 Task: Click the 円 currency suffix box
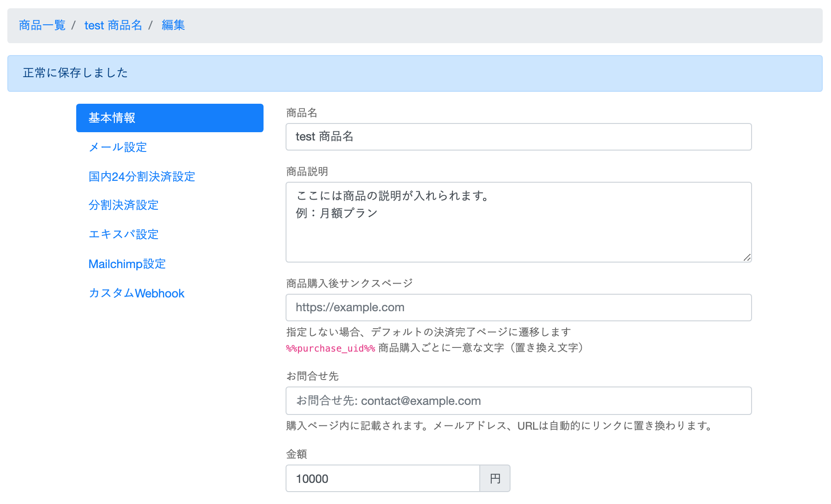495,479
